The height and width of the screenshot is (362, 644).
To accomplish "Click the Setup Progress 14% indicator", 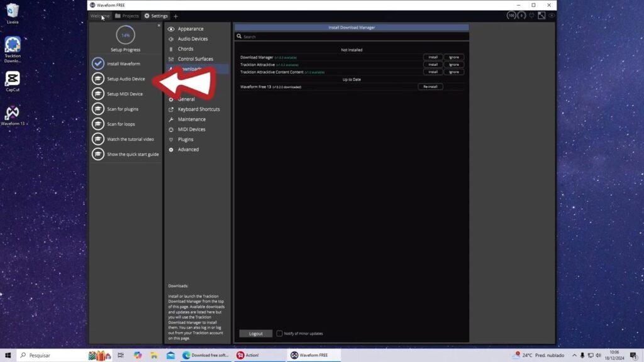I will pyautogui.click(x=125, y=35).
